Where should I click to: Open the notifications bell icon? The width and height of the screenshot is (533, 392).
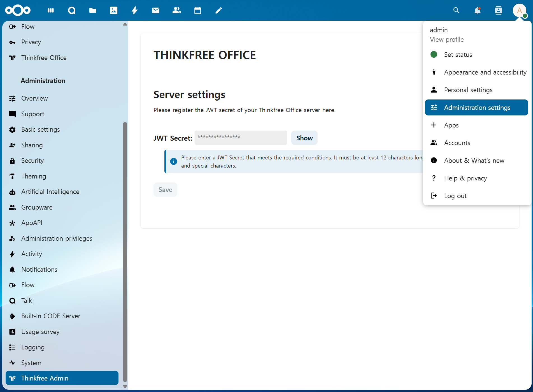coord(478,10)
